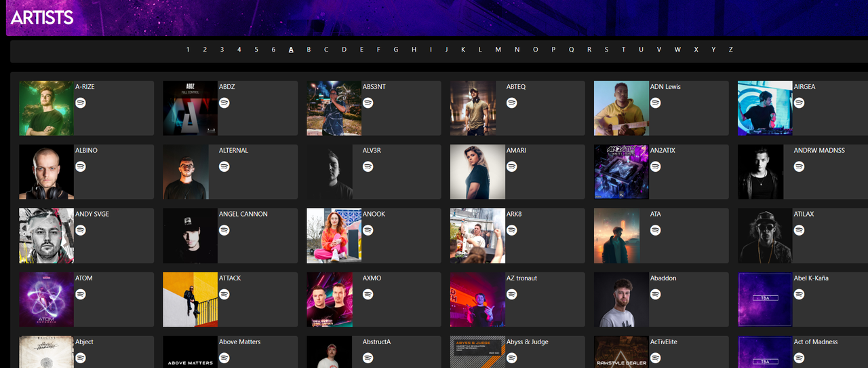The image size is (868, 368).
Task: Filter artists by letter H
Action: [414, 50]
